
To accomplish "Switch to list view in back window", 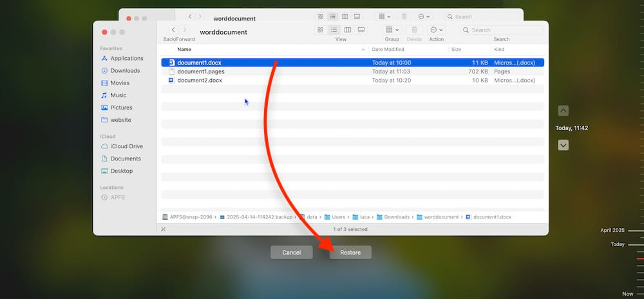I will 333,16.
